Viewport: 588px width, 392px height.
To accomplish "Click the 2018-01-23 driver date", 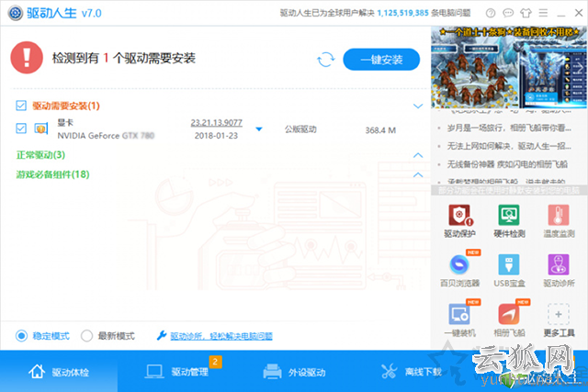I will 217,136.
